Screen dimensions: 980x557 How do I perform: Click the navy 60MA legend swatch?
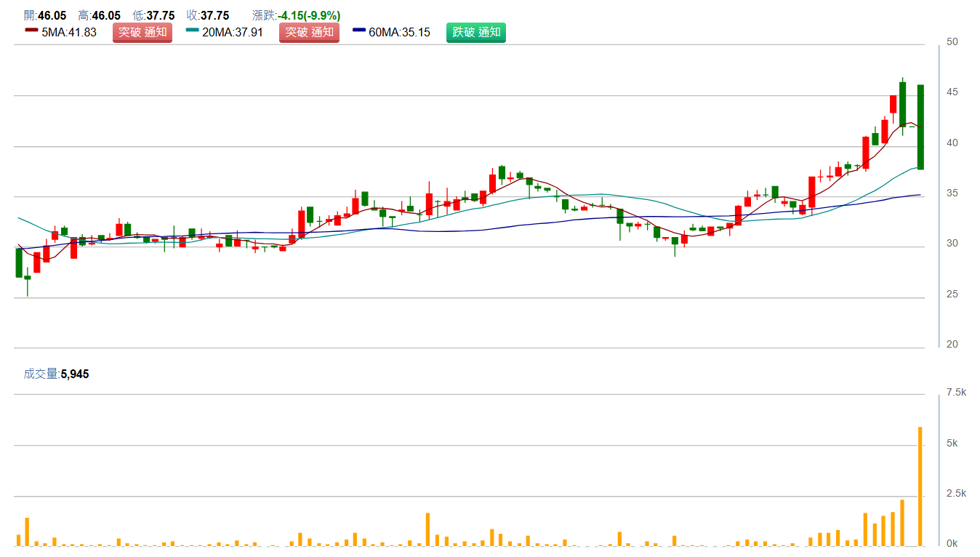pos(359,31)
